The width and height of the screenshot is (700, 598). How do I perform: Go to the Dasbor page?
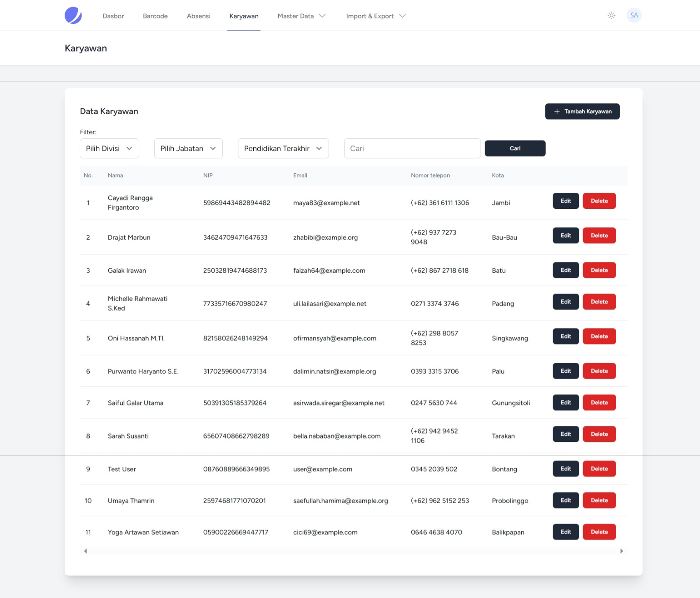pos(113,16)
